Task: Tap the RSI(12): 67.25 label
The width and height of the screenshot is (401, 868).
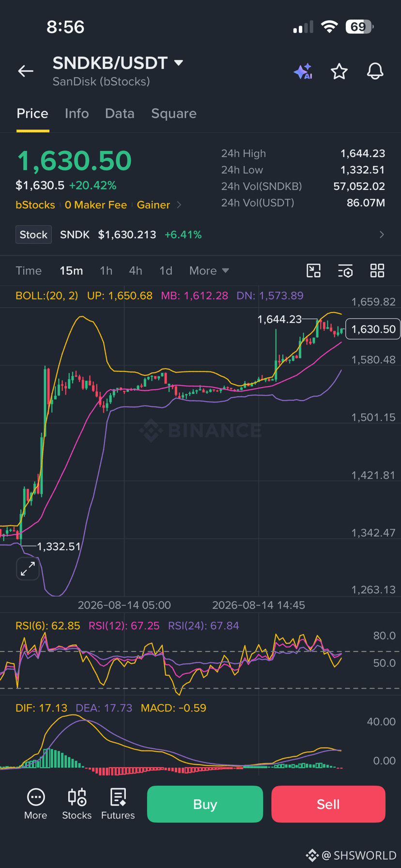Action: pos(124,626)
